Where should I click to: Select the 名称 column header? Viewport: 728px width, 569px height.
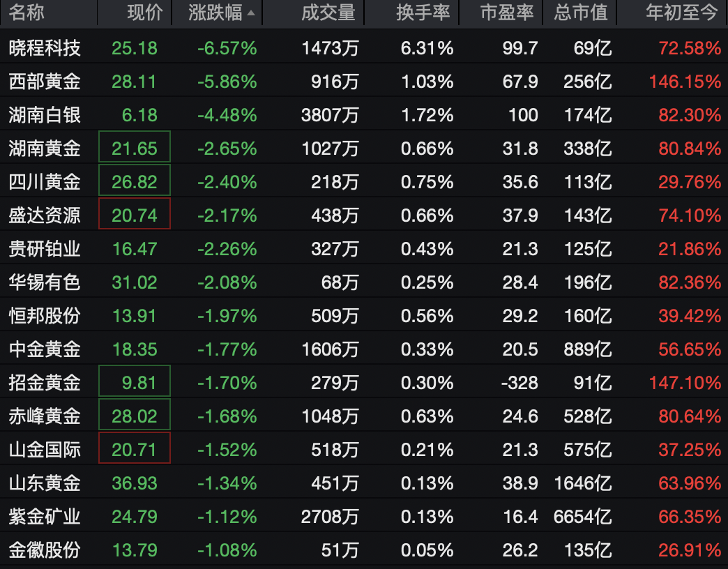coord(26,13)
